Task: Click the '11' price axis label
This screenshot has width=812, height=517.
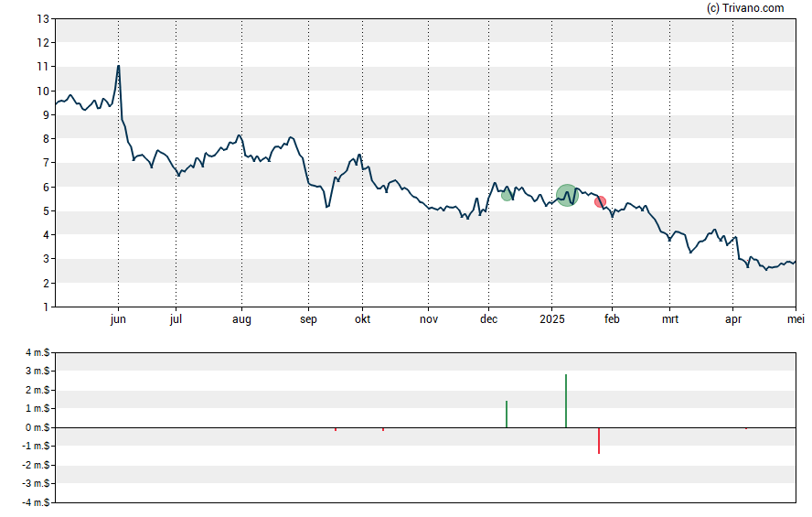Action: [43, 67]
